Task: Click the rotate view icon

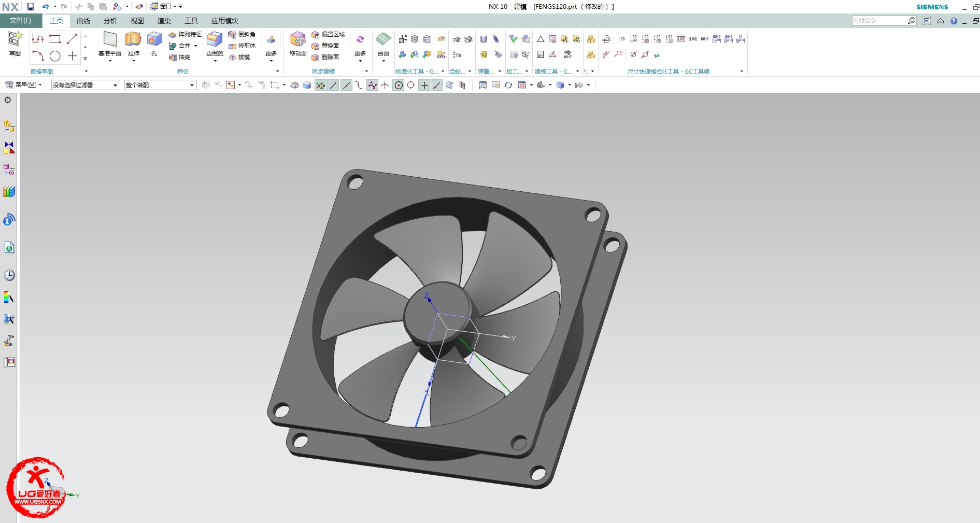Action: tap(508, 85)
